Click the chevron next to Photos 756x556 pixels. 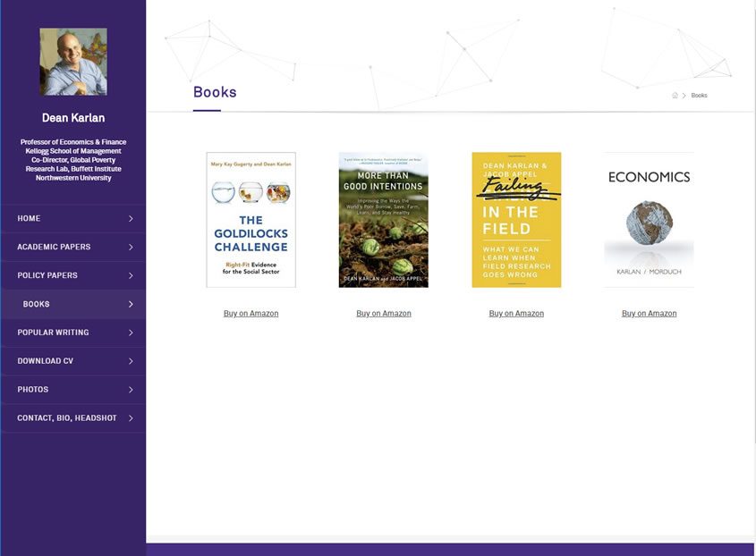tap(131, 390)
